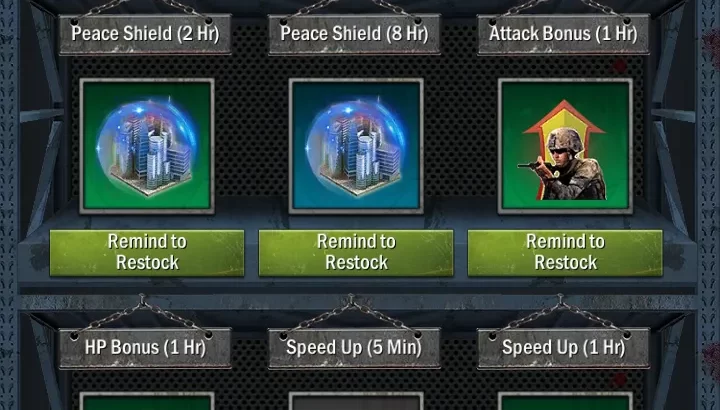This screenshot has height=410, width=720.
Task: Select the Peace Shield (8 Hr) city dome icon
Action: pyautogui.click(x=356, y=146)
